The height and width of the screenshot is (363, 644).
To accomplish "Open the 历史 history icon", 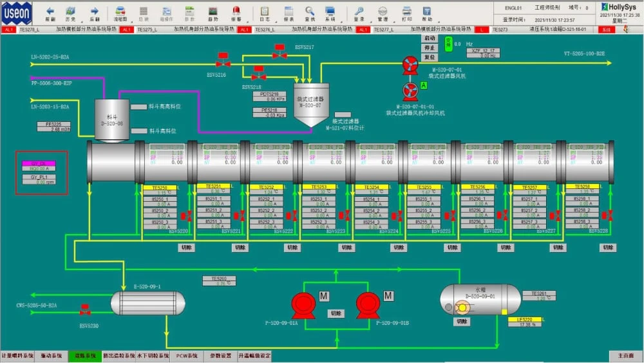I will tap(70, 11).
